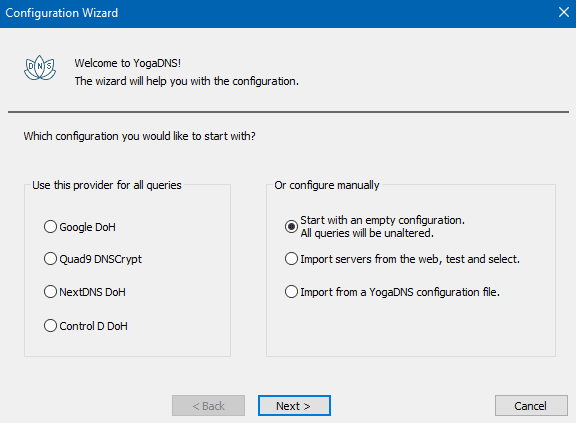The image size is (576, 423).
Task: Click the Next button
Action: point(294,406)
